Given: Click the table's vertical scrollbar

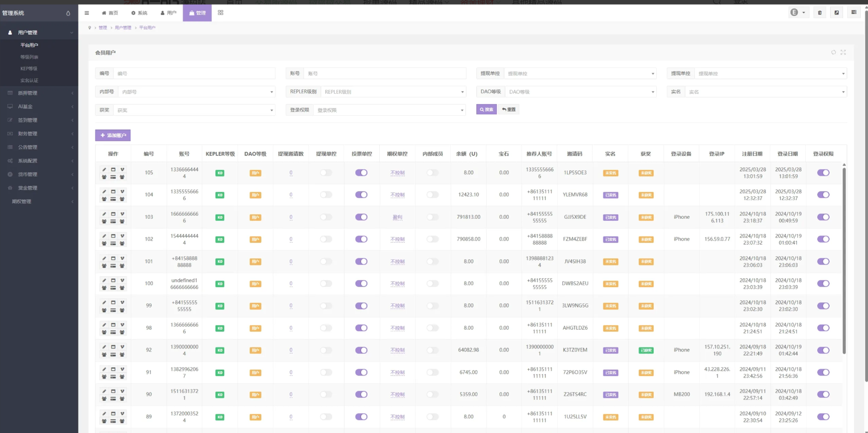Looking at the screenshot, I should [x=844, y=259].
